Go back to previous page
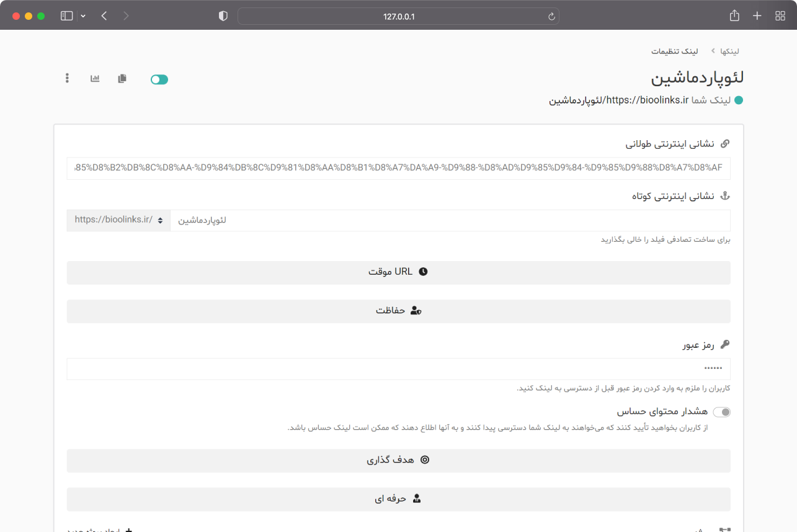Viewport: 797px width, 532px height. coord(104,16)
